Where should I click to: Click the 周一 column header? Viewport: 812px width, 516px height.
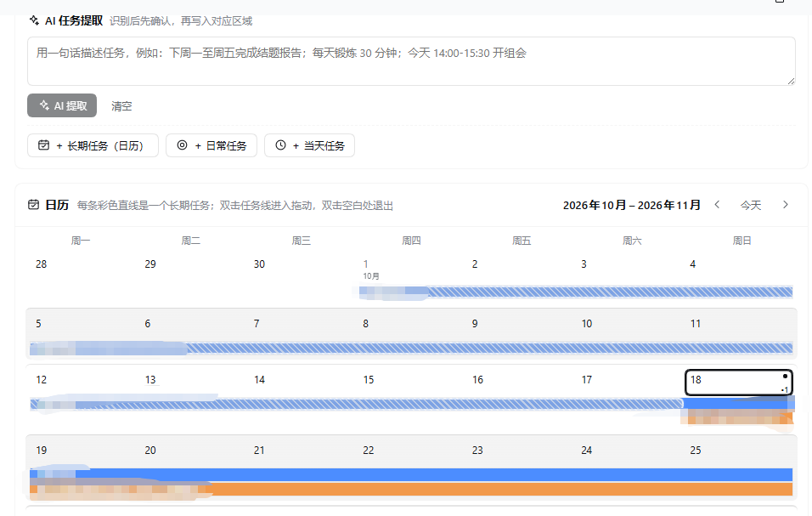click(81, 241)
